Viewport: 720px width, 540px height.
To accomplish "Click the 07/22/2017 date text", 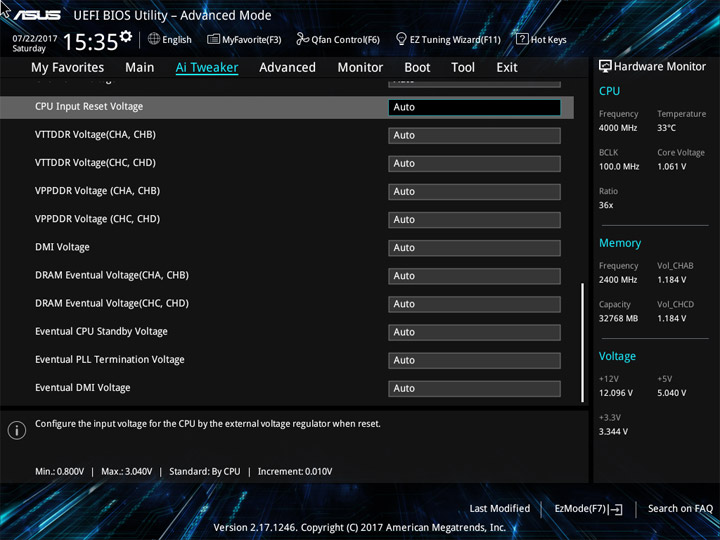I will point(35,38).
